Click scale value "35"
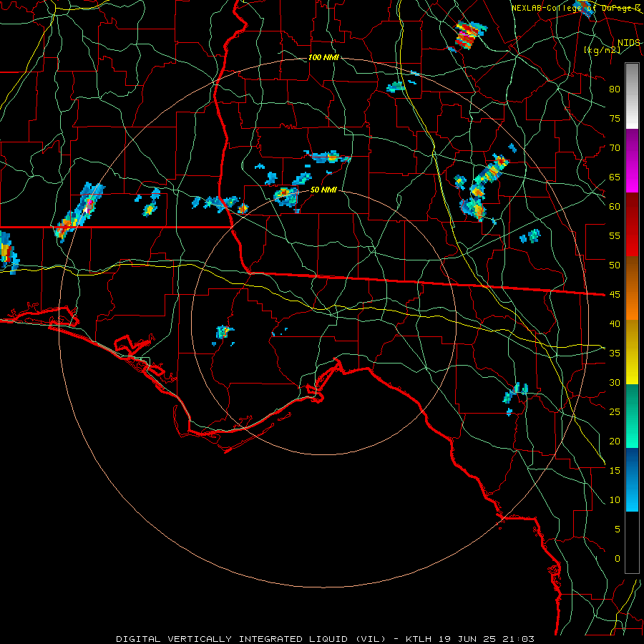 pos(615,353)
